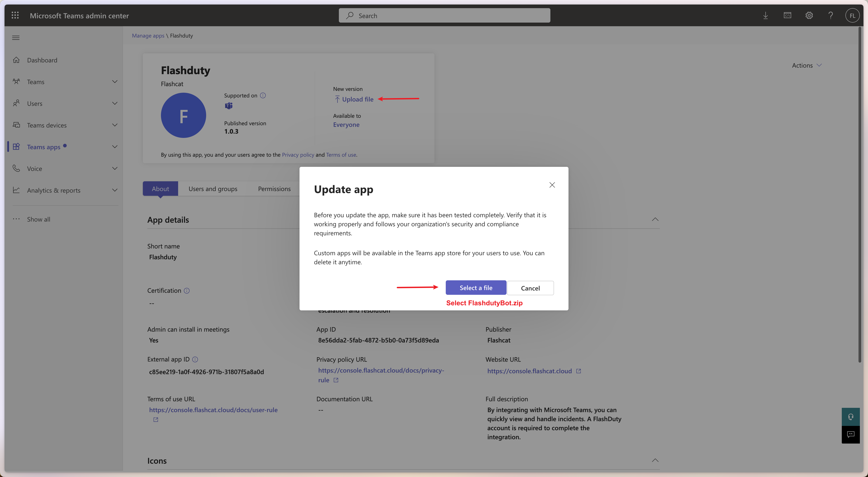Open external link icon under Terms of use URL
Viewport: 868px width, 477px height.
156,420
